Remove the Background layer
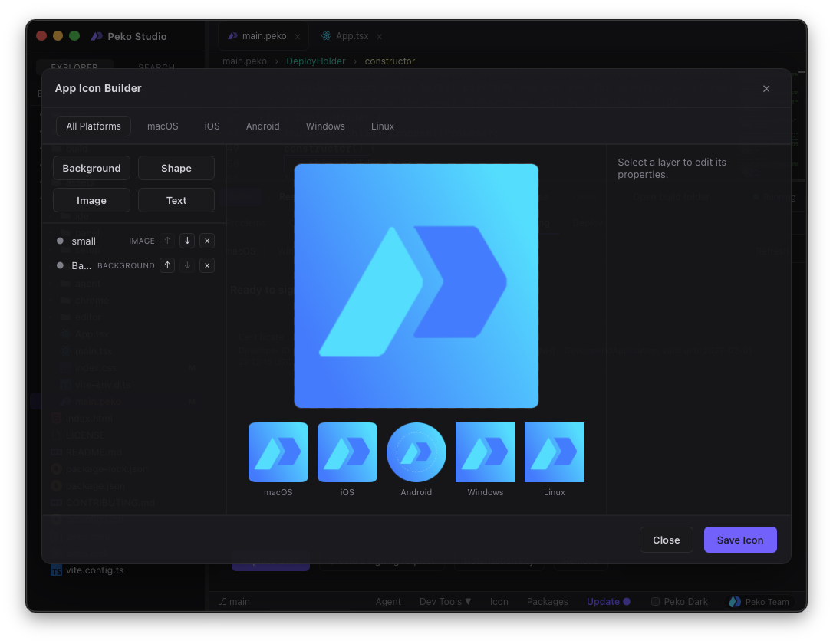This screenshot has width=833, height=644. click(x=207, y=265)
